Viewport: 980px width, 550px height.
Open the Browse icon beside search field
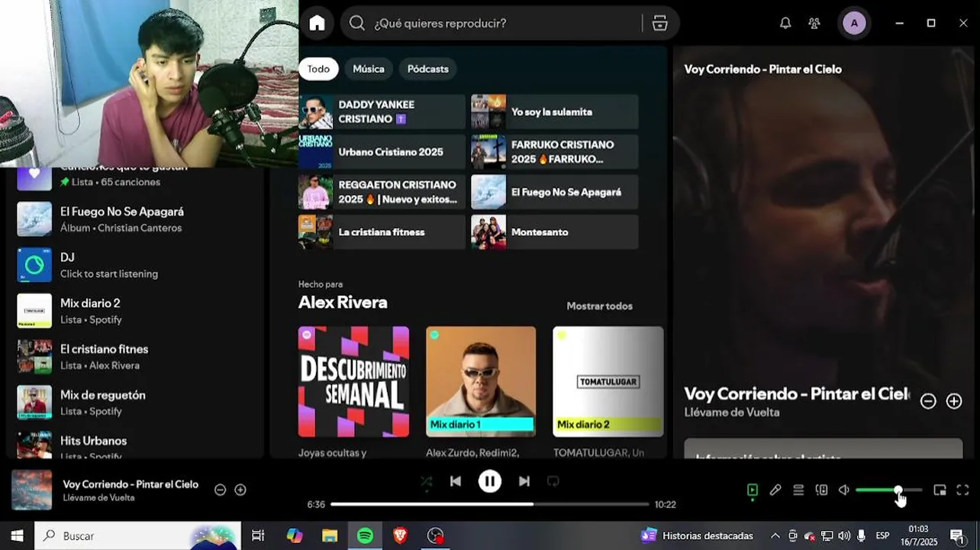pyautogui.click(x=660, y=23)
